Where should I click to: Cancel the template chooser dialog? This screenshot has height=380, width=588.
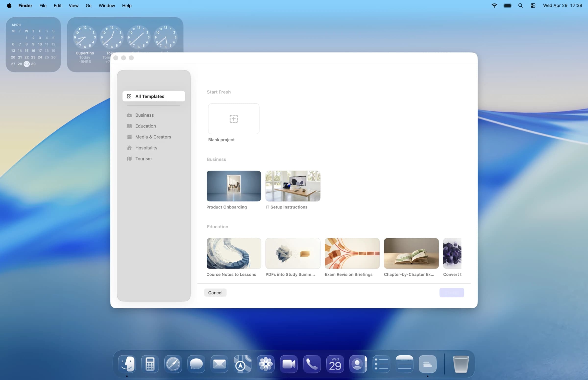click(215, 292)
